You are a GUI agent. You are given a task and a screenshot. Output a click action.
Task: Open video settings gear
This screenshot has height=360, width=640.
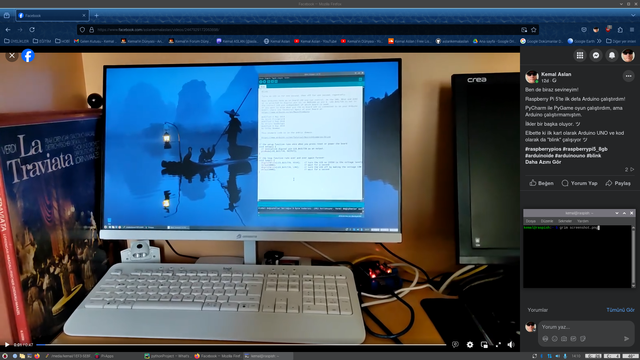(470, 345)
